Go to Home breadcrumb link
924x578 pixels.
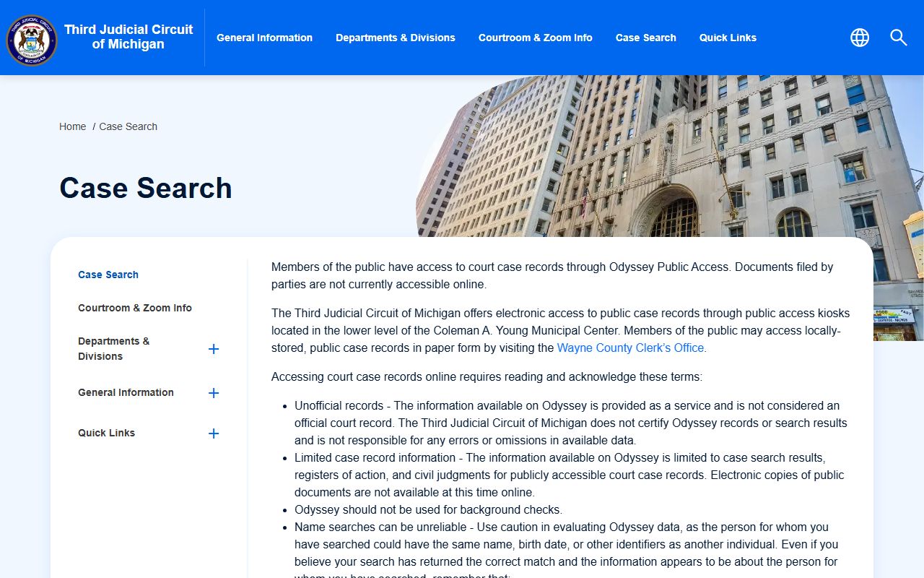72,126
